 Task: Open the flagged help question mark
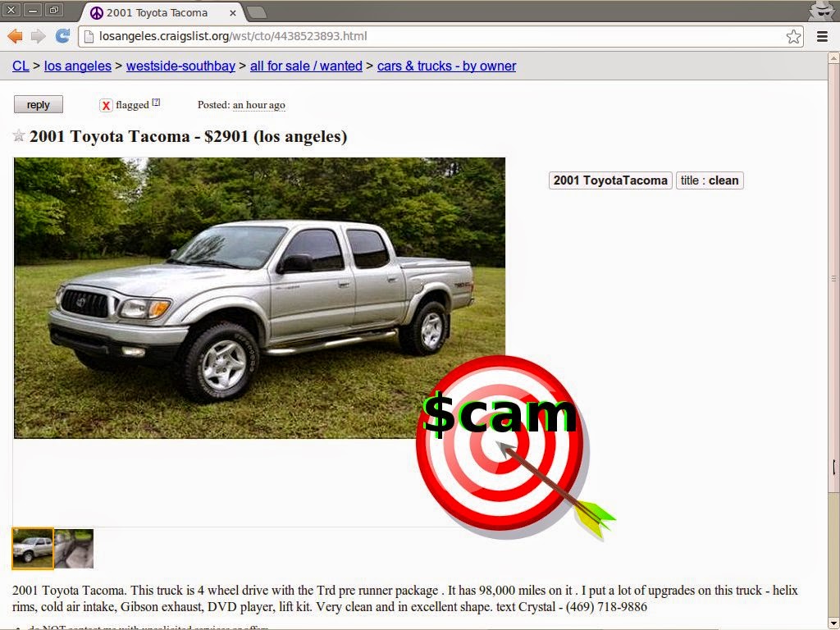pos(156,102)
